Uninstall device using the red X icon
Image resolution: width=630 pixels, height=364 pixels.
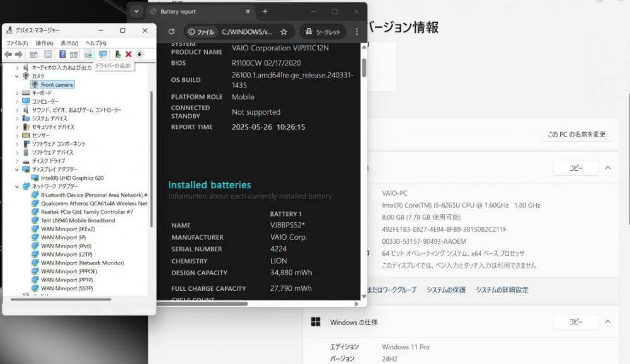click(x=129, y=54)
